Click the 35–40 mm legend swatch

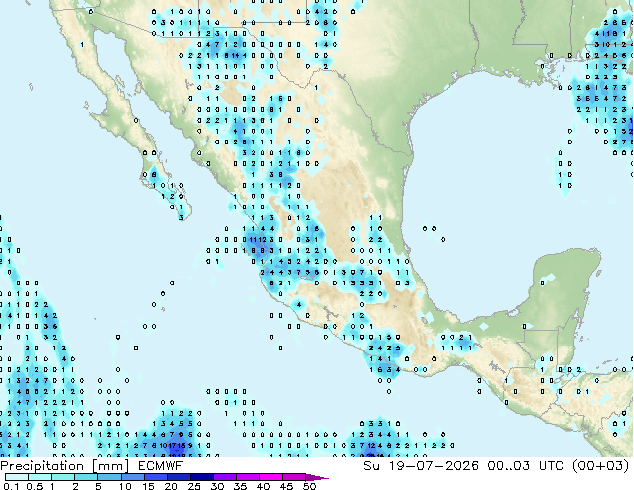[x=247, y=477]
